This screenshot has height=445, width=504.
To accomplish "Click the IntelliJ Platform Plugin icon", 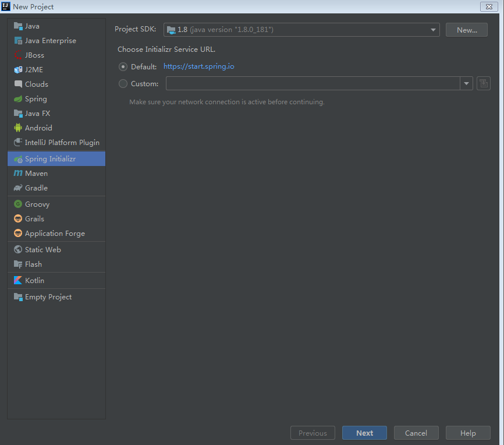I will click(18, 142).
